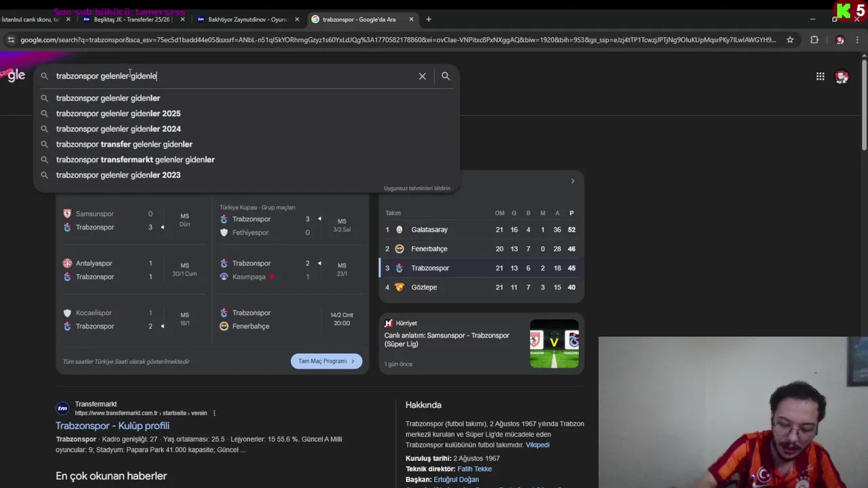The height and width of the screenshot is (488, 868).
Task: Click Uygunsuz tahminleri bildirin link
Action: click(x=417, y=188)
